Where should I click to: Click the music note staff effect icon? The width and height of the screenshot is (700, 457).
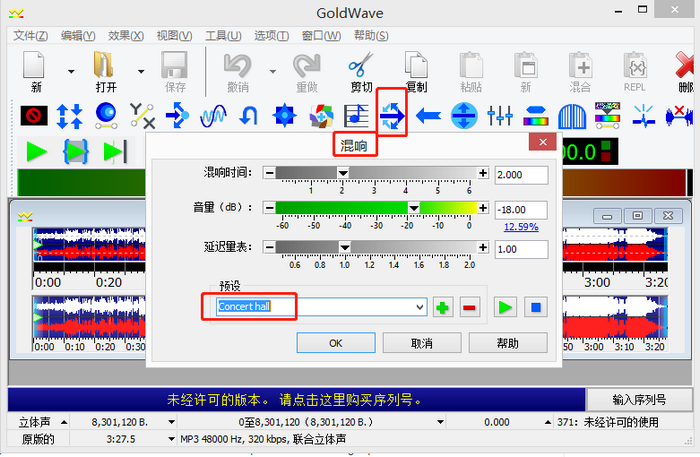pyautogui.click(x=356, y=116)
